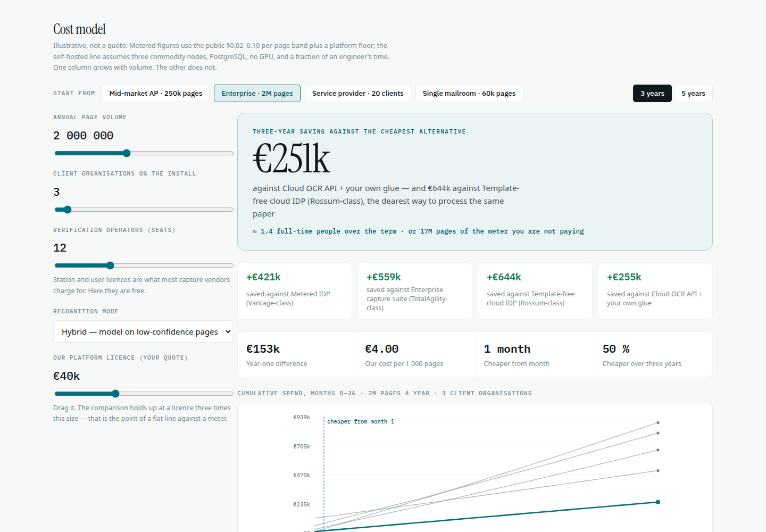Click the +€255k Cloud OCR API card

(x=655, y=291)
